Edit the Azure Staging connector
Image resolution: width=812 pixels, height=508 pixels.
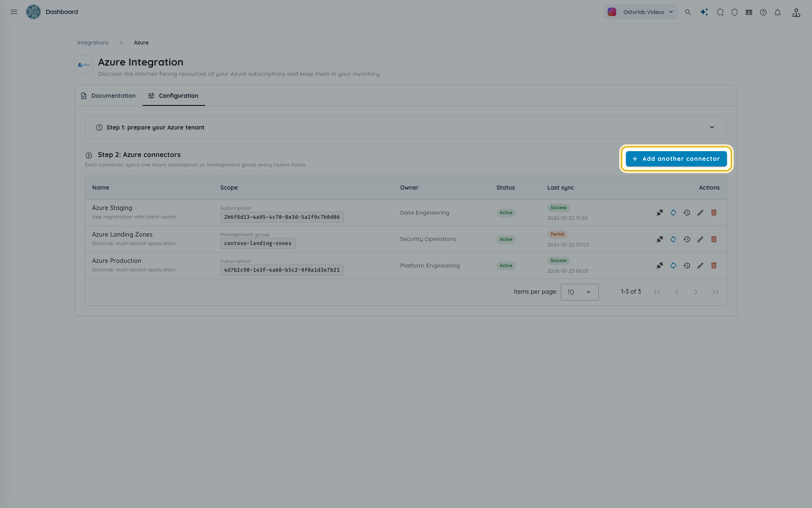click(x=700, y=213)
